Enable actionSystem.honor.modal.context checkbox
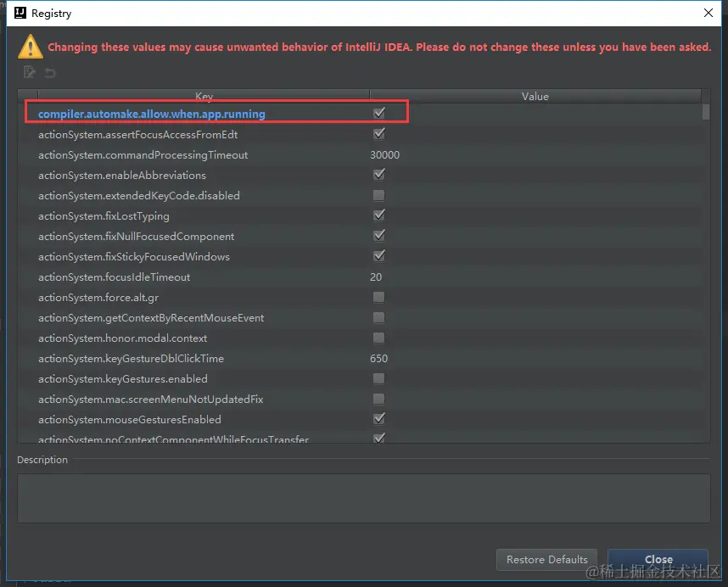 [379, 338]
